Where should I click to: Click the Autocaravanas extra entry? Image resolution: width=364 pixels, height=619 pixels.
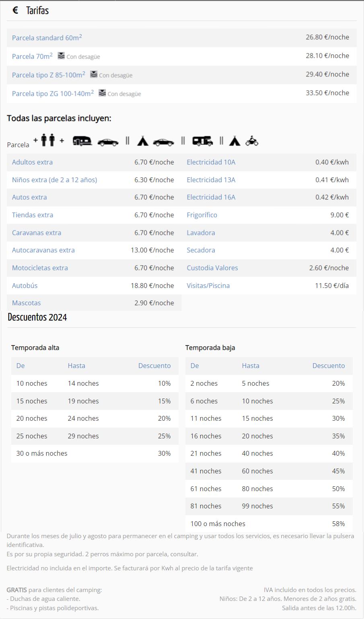tap(43, 250)
